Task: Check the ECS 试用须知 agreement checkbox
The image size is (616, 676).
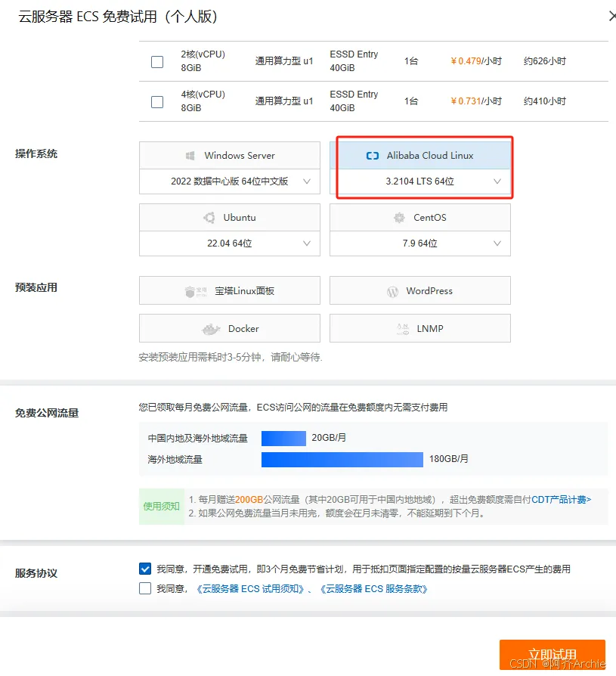Action: (x=145, y=588)
